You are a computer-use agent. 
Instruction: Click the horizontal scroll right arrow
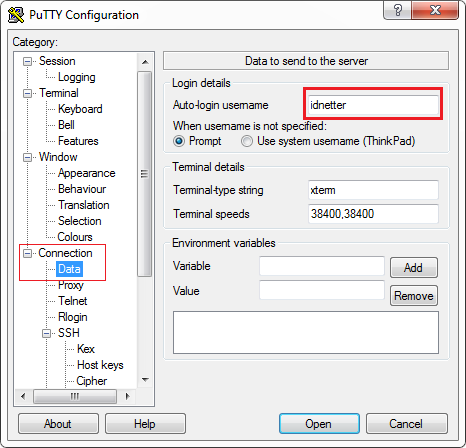click(x=127, y=396)
